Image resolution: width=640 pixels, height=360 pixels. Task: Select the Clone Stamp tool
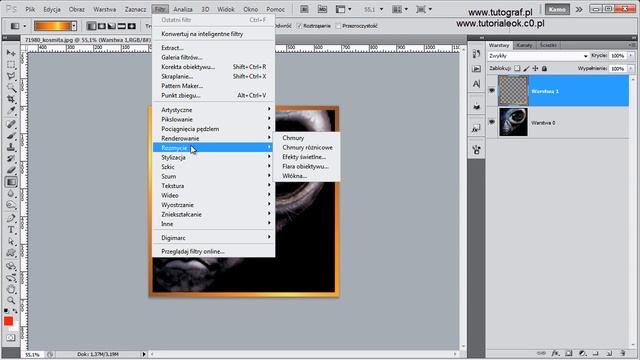tap(11, 147)
